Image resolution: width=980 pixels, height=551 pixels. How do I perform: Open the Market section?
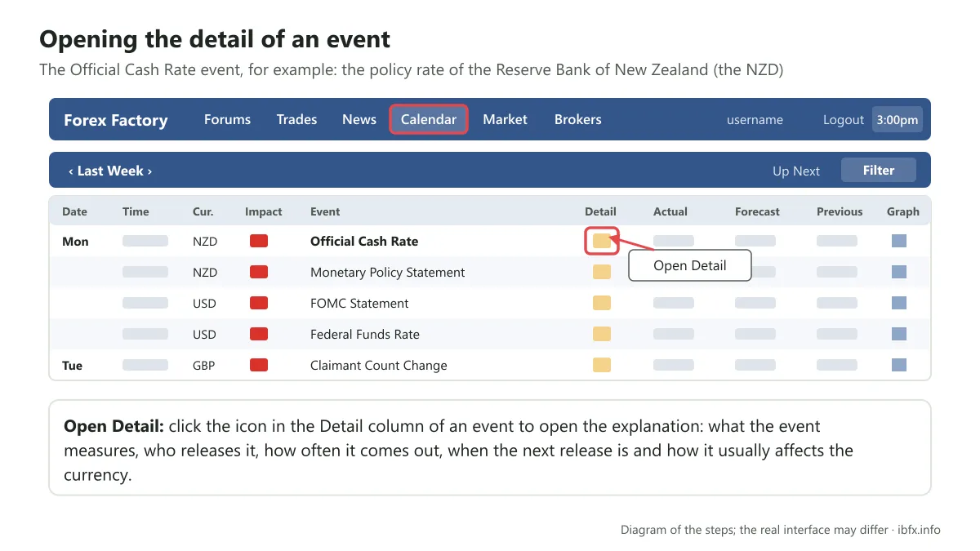click(505, 119)
